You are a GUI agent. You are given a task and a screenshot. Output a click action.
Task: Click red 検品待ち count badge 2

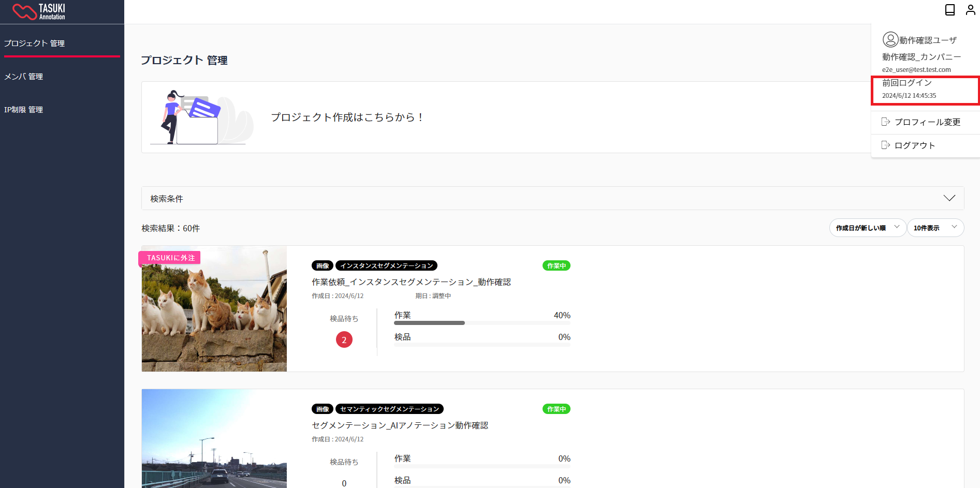click(344, 339)
